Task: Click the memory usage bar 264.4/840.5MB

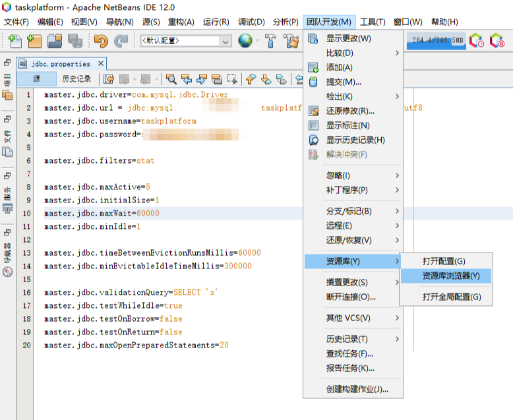Action: tap(437, 41)
